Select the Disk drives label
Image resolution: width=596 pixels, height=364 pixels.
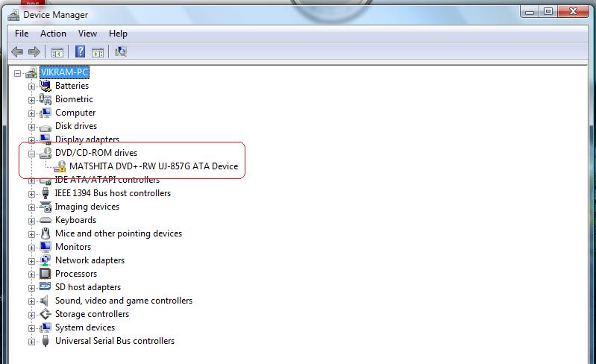[76, 126]
